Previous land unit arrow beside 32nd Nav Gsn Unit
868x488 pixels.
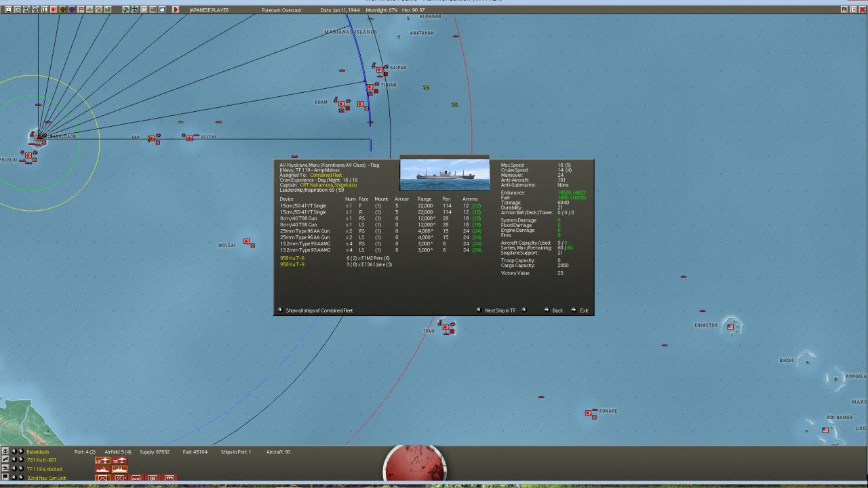(x=14, y=478)
